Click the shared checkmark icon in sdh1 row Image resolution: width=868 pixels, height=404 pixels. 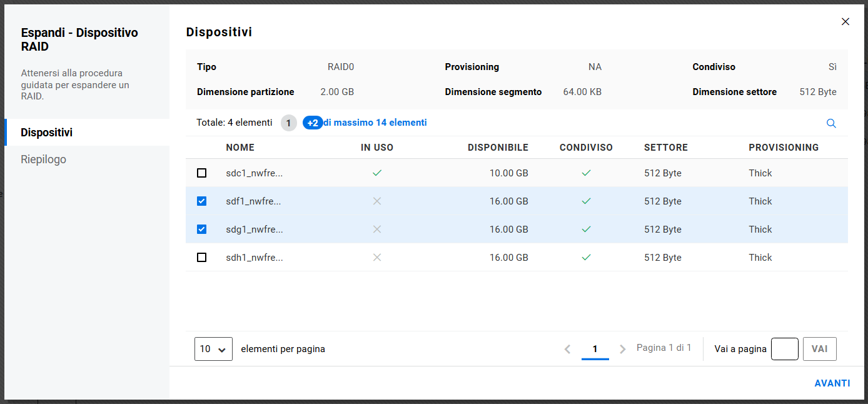point(586,258)
